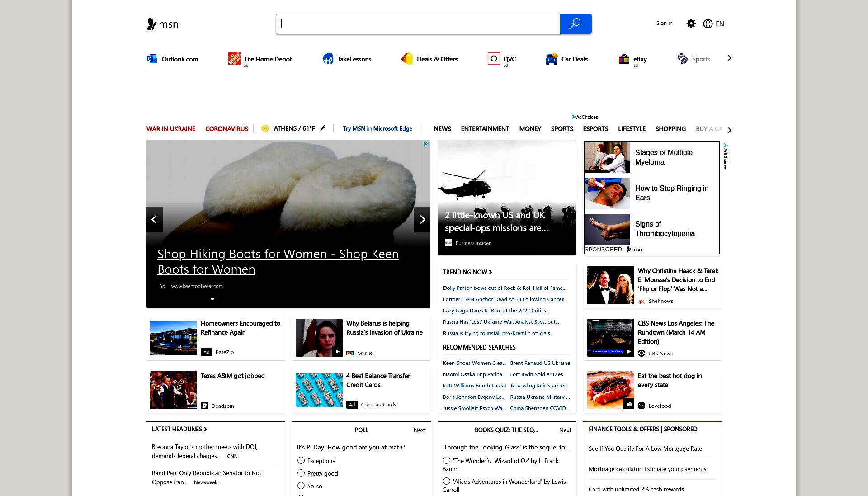Click the blue search magnifier button

pos(576,24)
